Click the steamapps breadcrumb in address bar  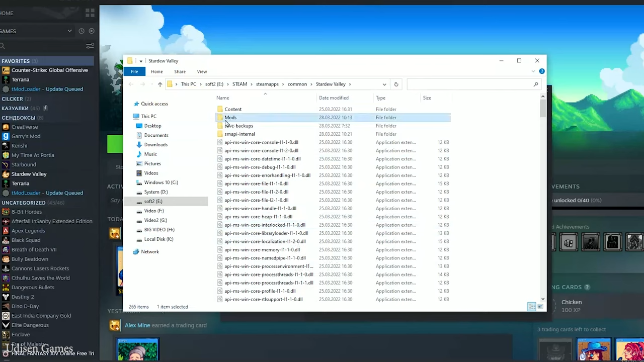(x=267, y=84)
